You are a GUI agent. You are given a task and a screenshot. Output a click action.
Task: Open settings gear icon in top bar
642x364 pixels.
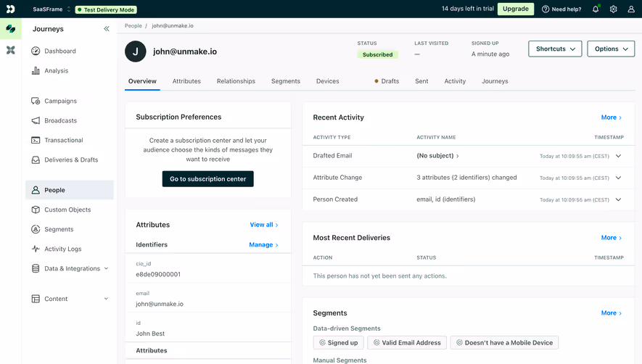click(x=613, y=9)
